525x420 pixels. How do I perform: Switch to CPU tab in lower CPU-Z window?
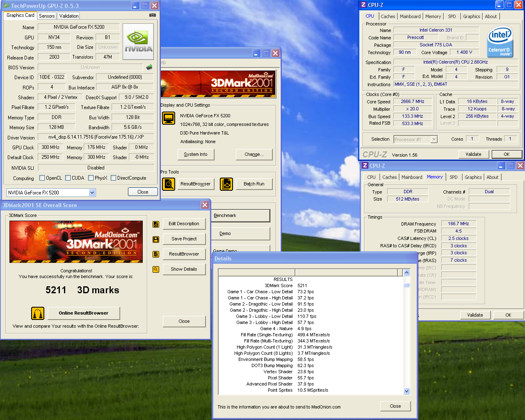coord(372,177)
